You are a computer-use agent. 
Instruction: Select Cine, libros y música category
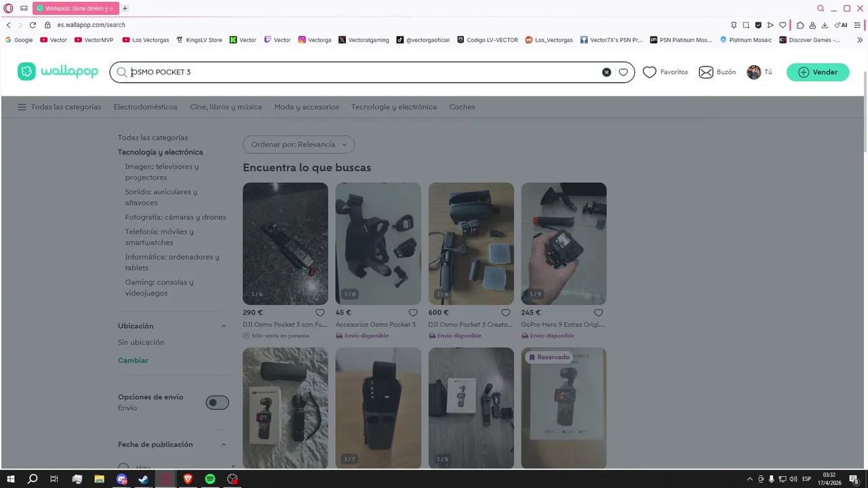226,107
